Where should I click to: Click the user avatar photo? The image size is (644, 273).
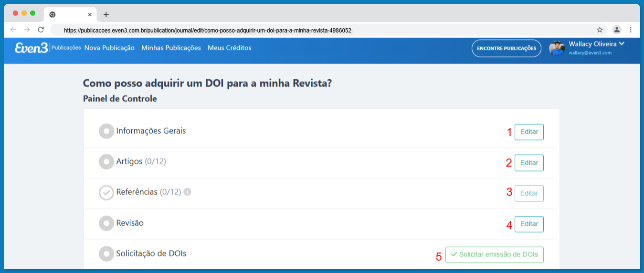coord(557,48)
